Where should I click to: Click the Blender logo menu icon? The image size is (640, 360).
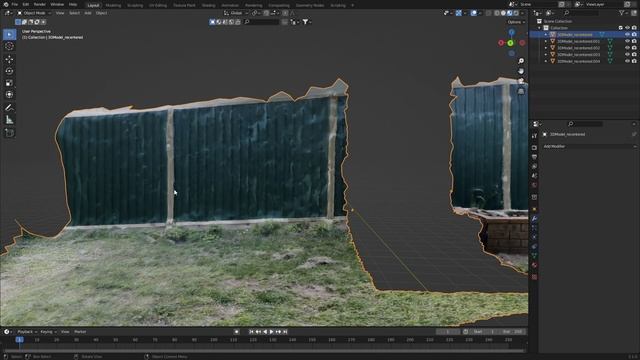click(x=6, y=4)
